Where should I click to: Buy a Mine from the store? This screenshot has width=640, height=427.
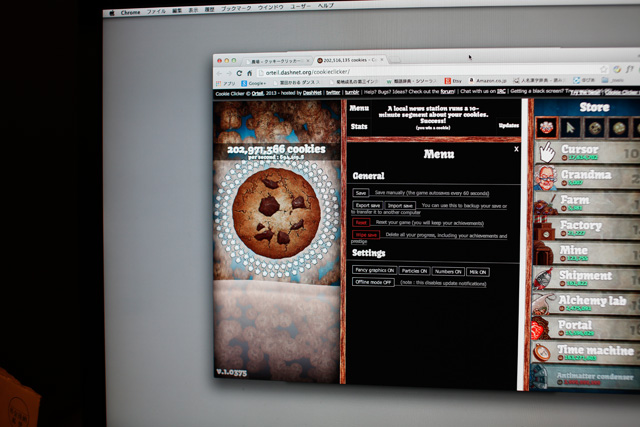(x=585, y=254)
